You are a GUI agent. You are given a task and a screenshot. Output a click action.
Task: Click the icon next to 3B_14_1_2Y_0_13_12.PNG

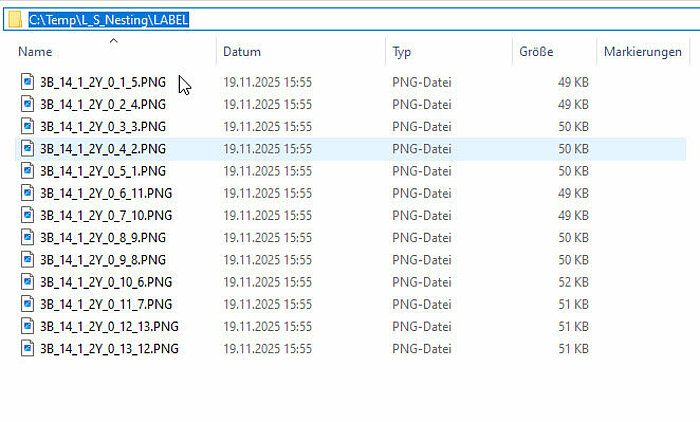point(28,348)
